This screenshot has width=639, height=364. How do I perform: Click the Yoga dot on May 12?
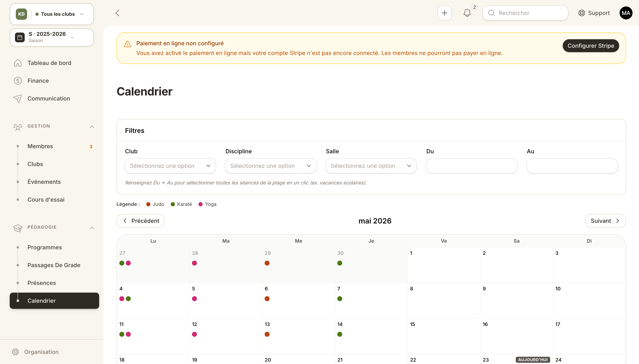194,334
